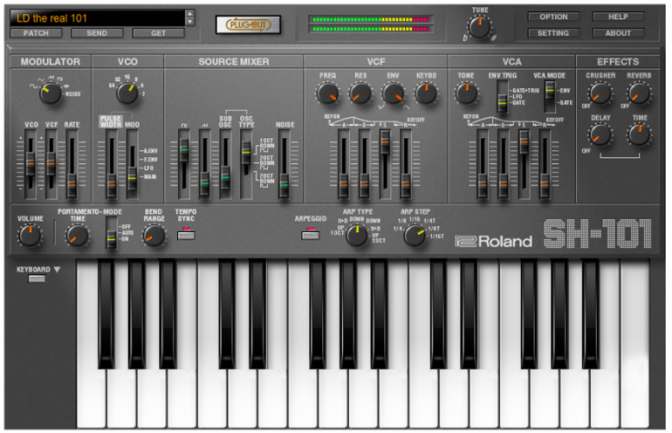Click the PLUG-OUT logo button
This screenshot has width=672, height=433.
coord(248,25)
